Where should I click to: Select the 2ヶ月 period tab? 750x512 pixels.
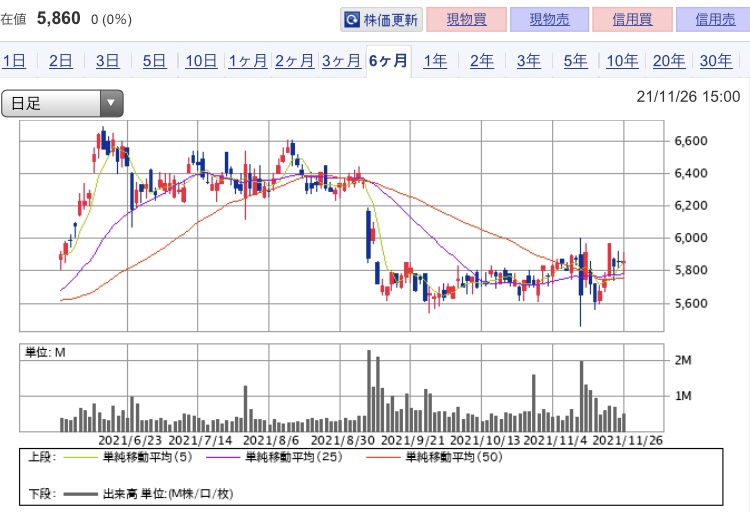pyautogui.click(x=294, y=61)
